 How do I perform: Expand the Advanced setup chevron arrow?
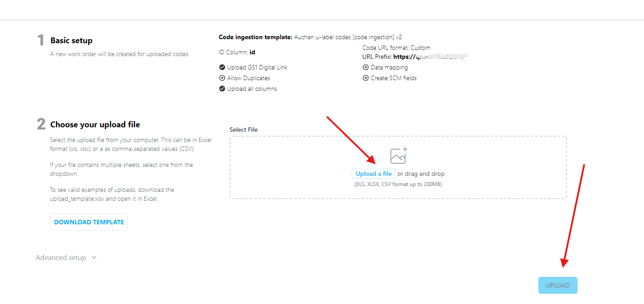[x=94, y=257]
